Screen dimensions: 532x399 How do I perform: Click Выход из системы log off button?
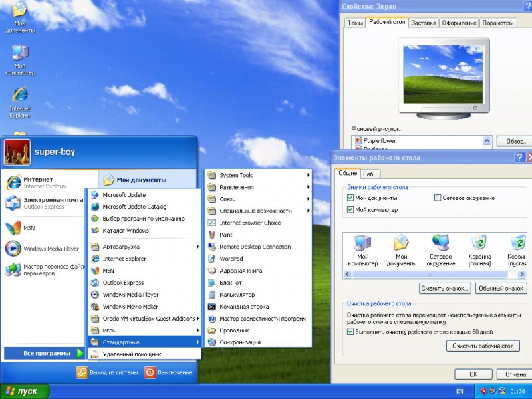point(107,372)
